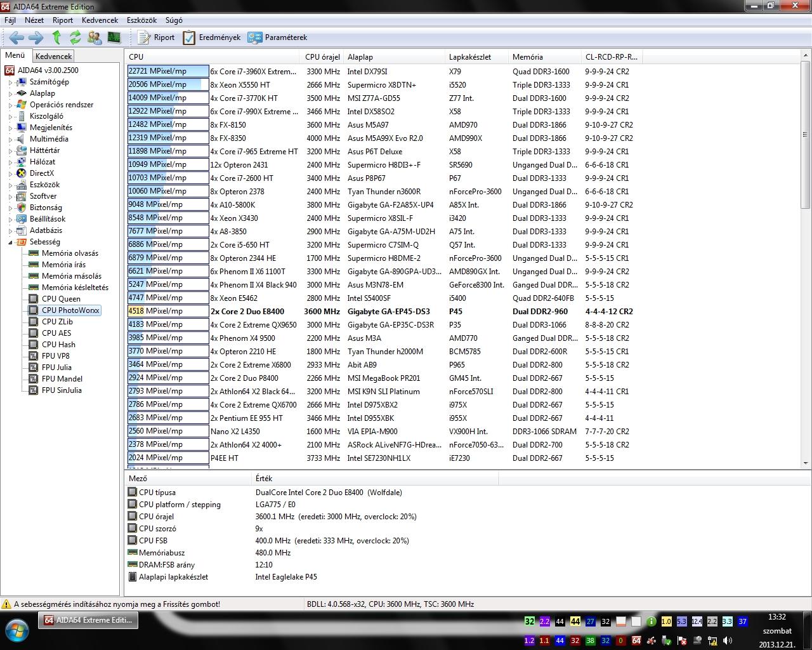The height and width of the screenshot is (650, 812).
Task: Select the CPU AES benchmark
Action: (56, 333)
